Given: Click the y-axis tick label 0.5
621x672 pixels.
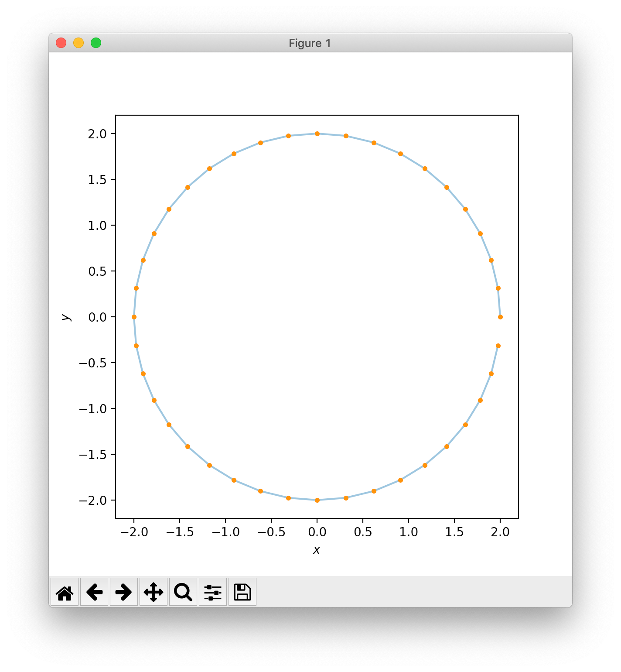Looking at the screenshot, I should (x=97, y=271).
